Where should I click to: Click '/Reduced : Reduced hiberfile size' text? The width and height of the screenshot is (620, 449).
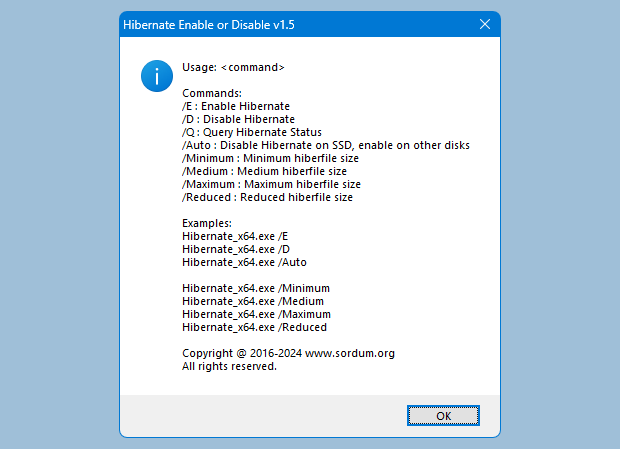pos(267,197)
